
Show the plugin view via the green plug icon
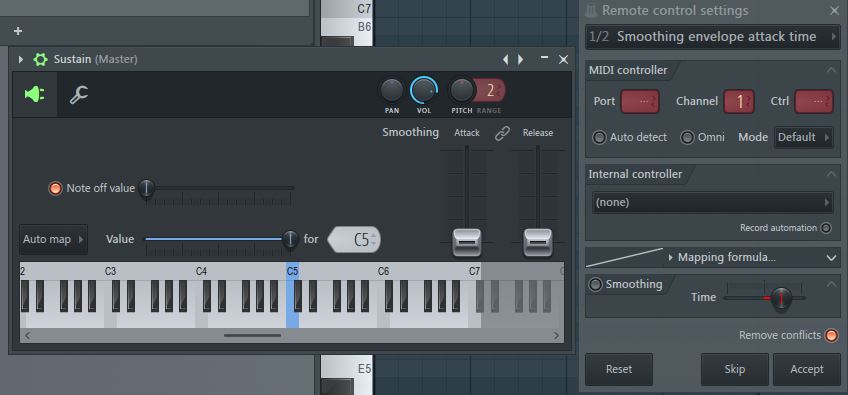pyautogui.click(x=35, y=95)
